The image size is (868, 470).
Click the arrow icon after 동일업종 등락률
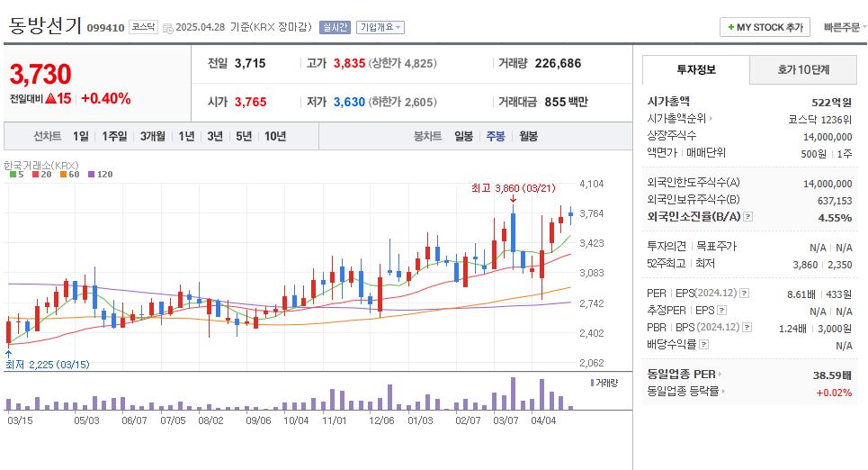point(723,392)
